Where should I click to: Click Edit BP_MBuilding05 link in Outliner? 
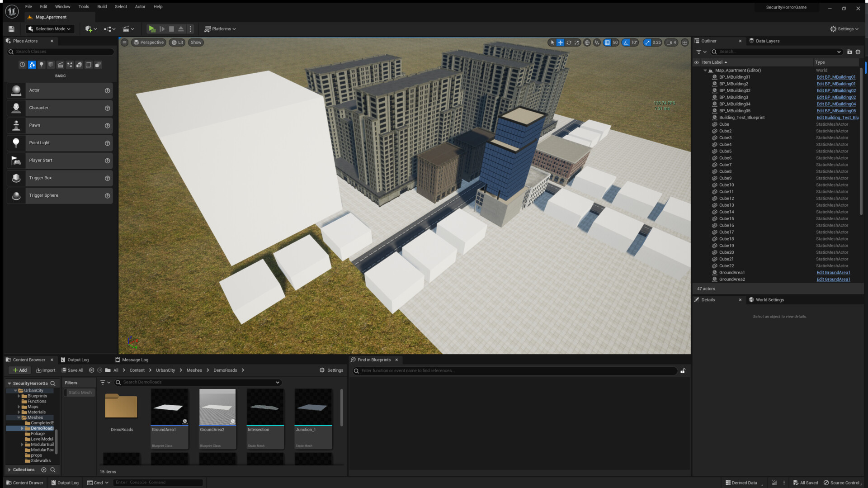(835, 111)
